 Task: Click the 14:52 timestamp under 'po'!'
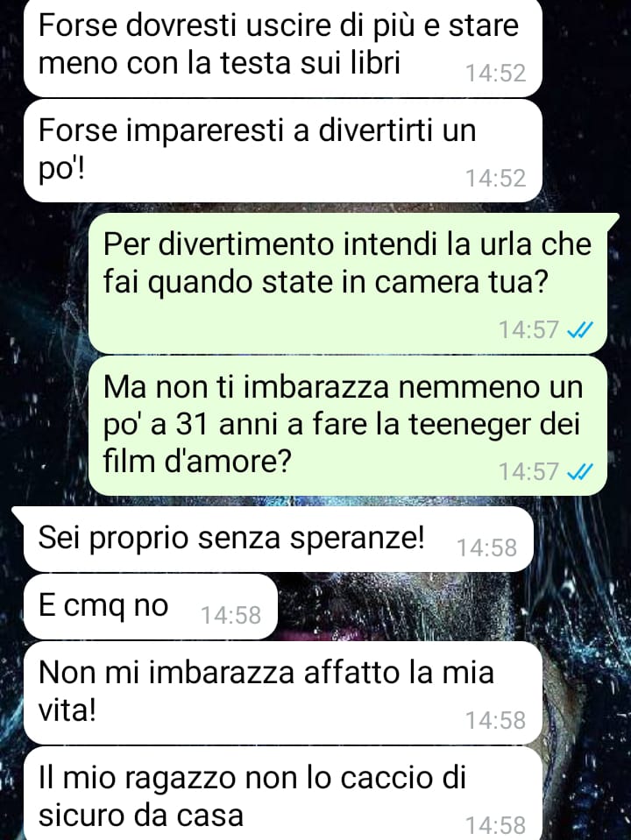tap(496, 179)
